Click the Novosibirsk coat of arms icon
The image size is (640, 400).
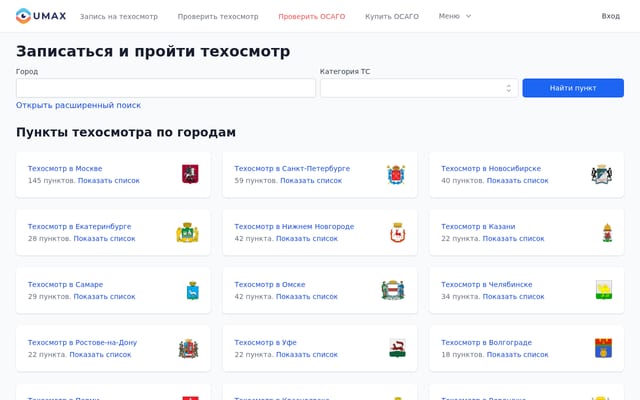pyautogui.click(x=602, y=174)
